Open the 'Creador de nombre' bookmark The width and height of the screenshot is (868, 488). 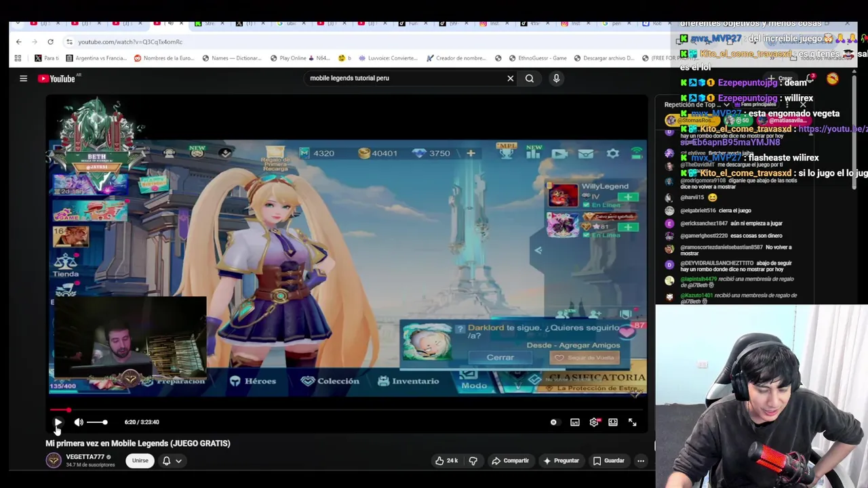pyautogui.click(x=456, y=58)
